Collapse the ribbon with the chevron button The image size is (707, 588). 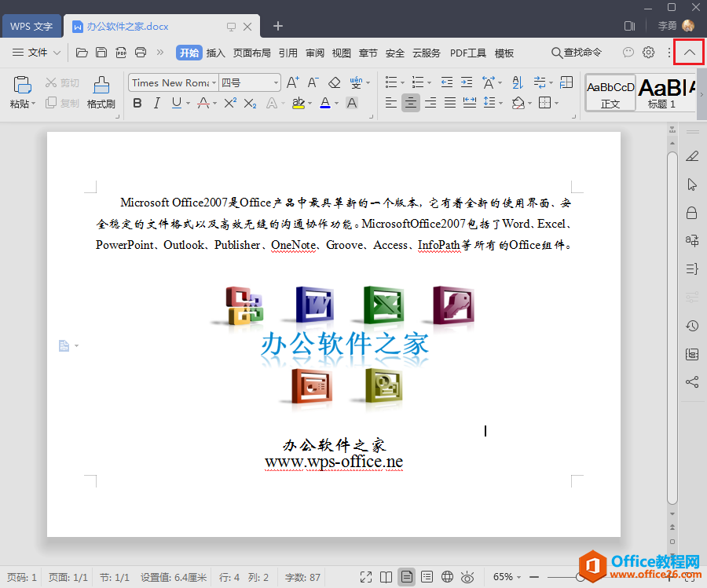click(689, 53)
